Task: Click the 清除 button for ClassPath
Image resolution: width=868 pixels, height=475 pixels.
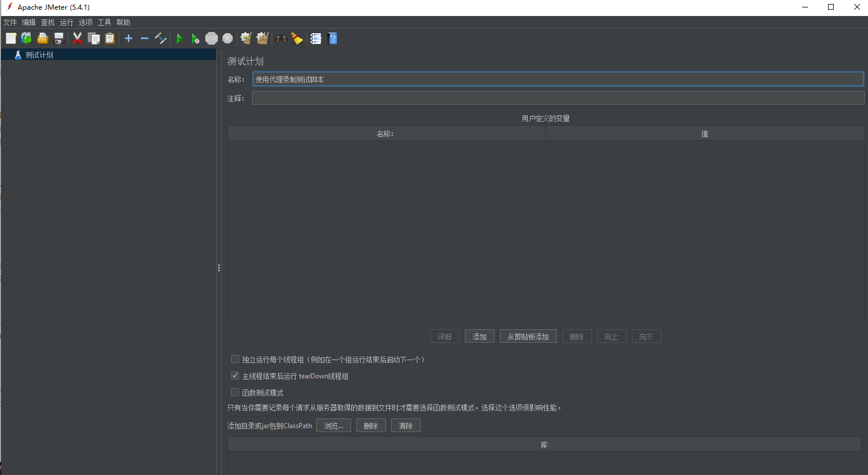Action: pyautogui.click(x=406, y=426)
